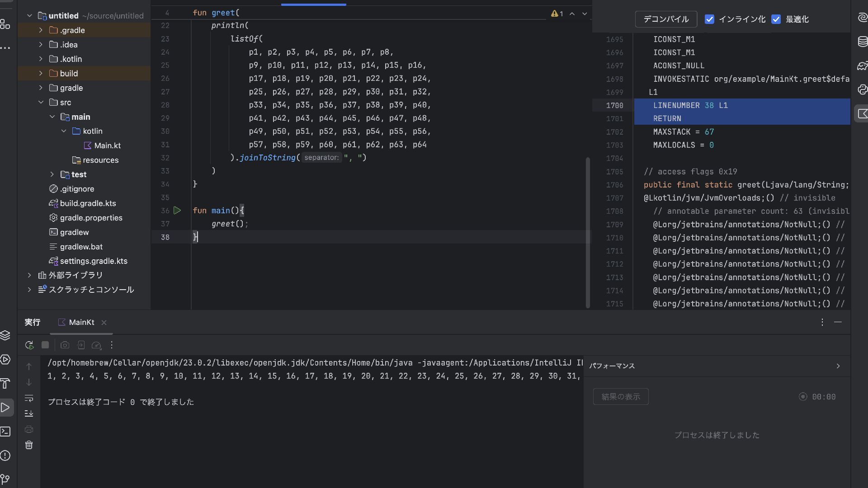Click scroll-to-end icon in run console
868x488 pixels.
(29, 413)
